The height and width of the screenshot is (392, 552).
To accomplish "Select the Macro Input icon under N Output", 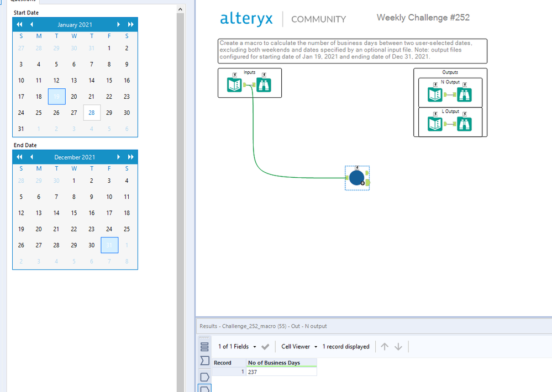I will [x=435, y=94].
